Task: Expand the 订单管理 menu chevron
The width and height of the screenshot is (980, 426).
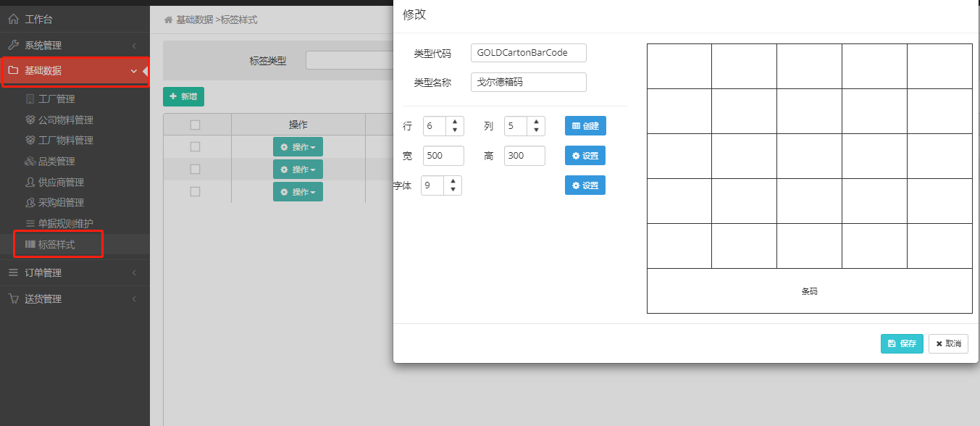Action: click(134, 273)
